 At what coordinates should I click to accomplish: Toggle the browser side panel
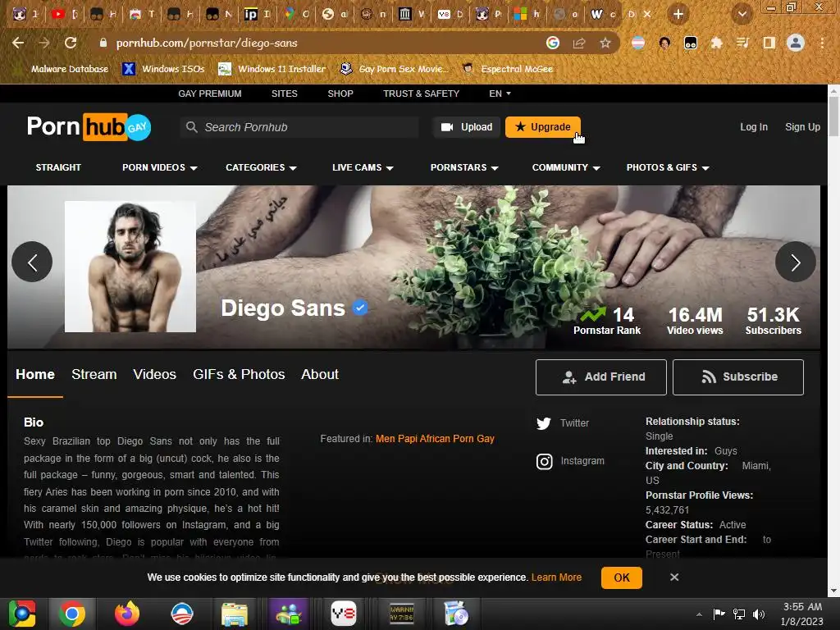coord(769,43)
